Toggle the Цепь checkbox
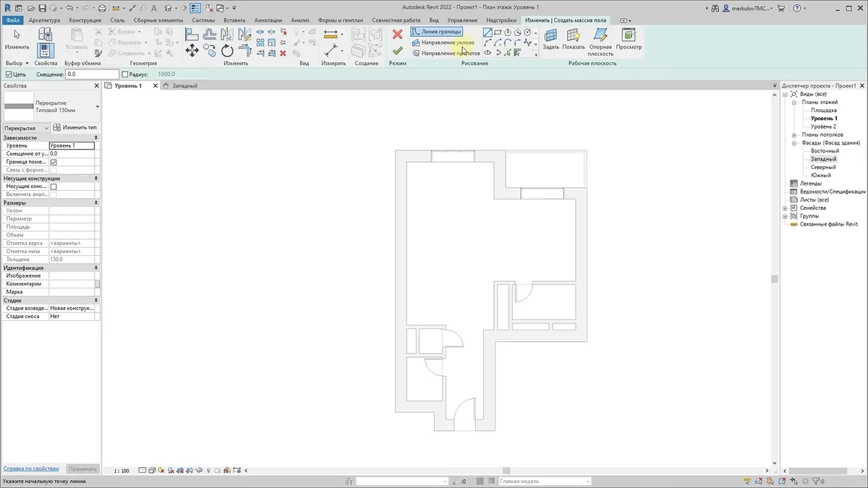The height and width of the screenshot is (488, 868). point(9,74)
